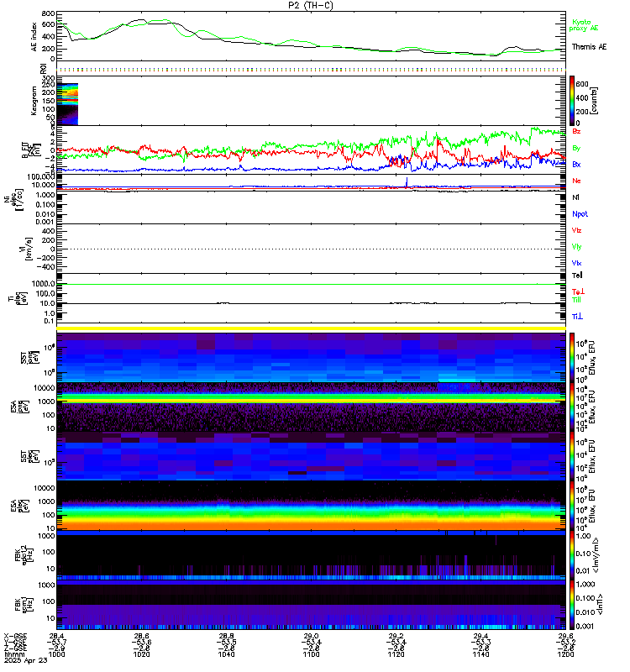Select the red Bz legend label

(x=576, y=131)
